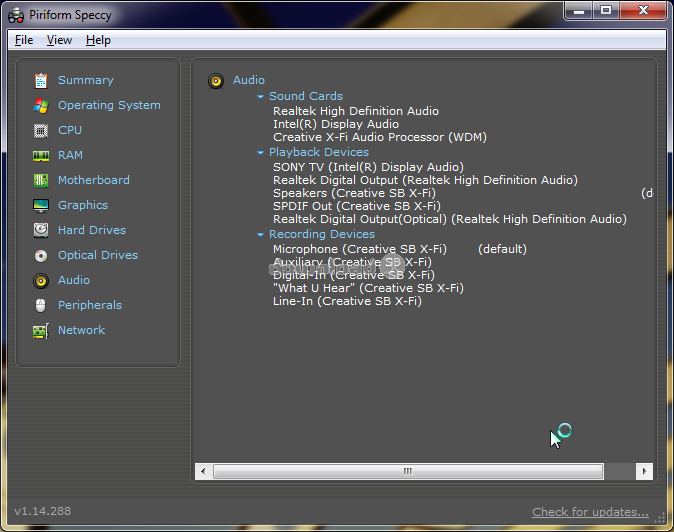View the Graphics section
Image resolution: width=674 pixels, height=532 pixels.
[83, 205]
